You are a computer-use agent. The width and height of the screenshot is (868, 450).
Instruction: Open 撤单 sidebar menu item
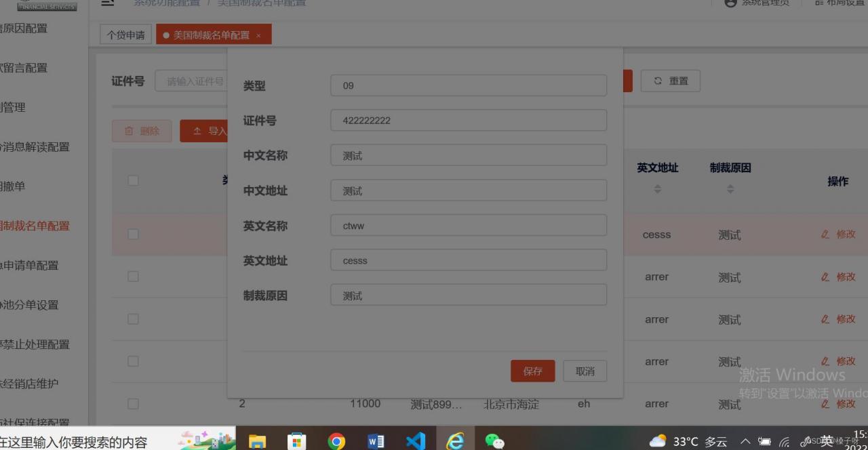click(13, 186)
